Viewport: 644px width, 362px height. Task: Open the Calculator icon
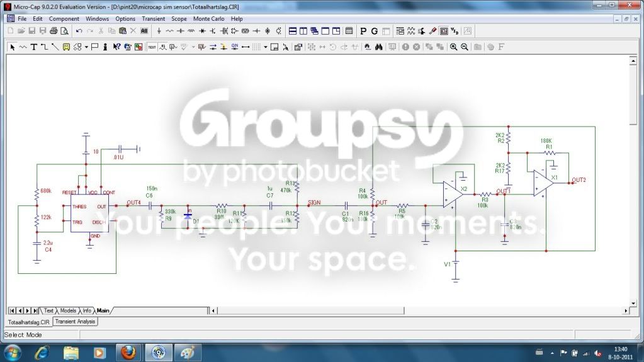click(x=349, y=31)
